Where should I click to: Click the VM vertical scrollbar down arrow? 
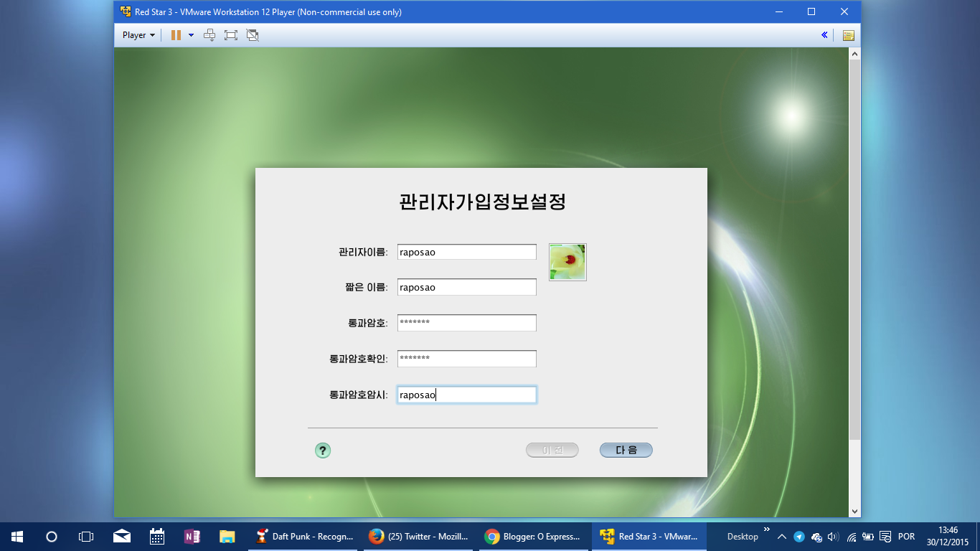click(854, 511)
